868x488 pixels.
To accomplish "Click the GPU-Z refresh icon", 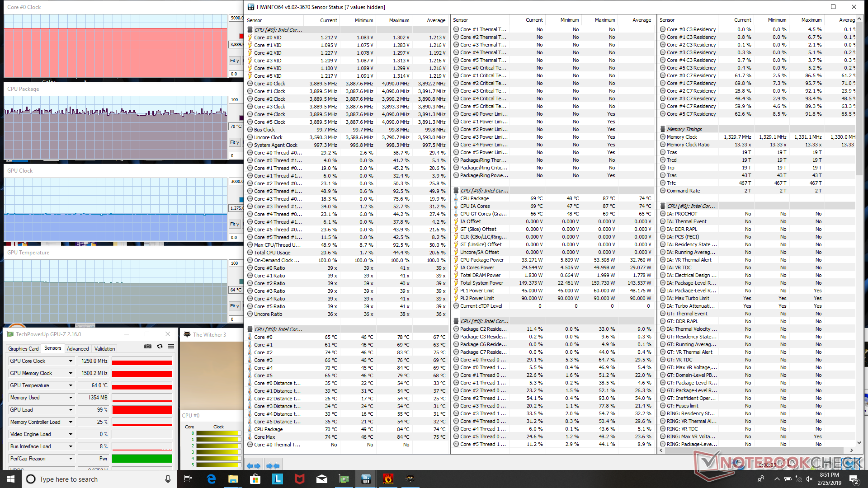I will [160, 347].
